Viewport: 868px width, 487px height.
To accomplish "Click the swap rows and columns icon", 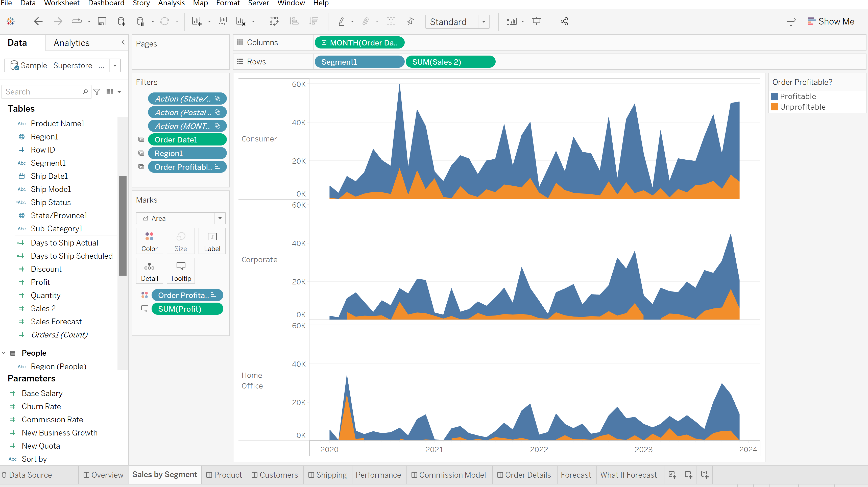I will pos(274,21).
